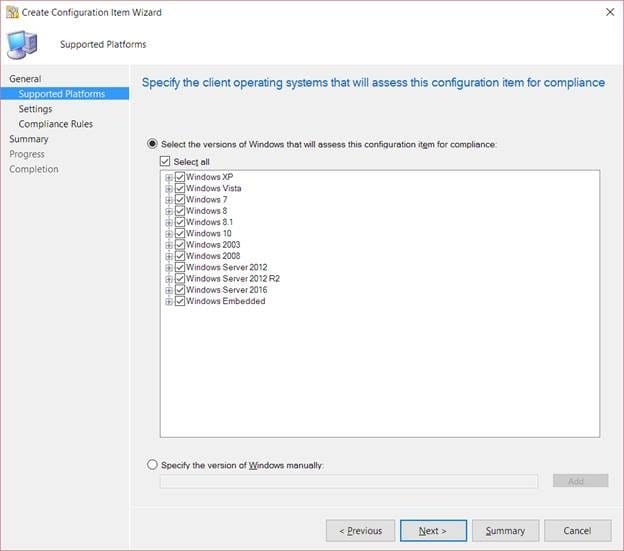Select the versions of Windows radio button
This screenshot has height=551, width=624.
[x=152, y=144]
